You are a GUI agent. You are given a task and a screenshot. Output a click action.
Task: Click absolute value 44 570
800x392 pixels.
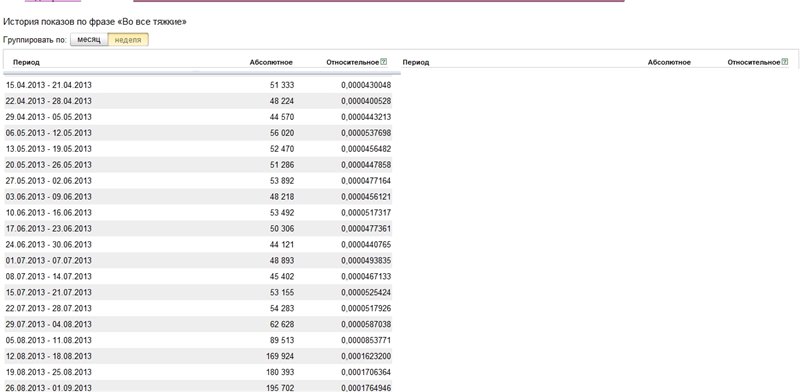click(x=282, y=117)
